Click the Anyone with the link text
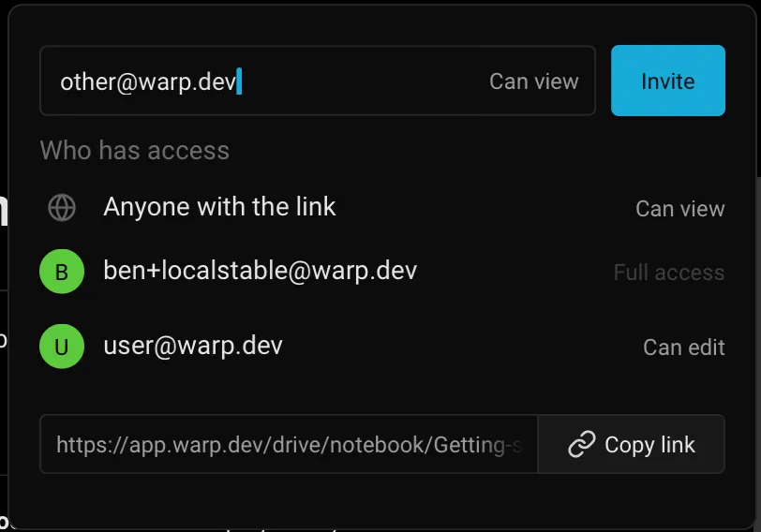 [x=219, y=207]
